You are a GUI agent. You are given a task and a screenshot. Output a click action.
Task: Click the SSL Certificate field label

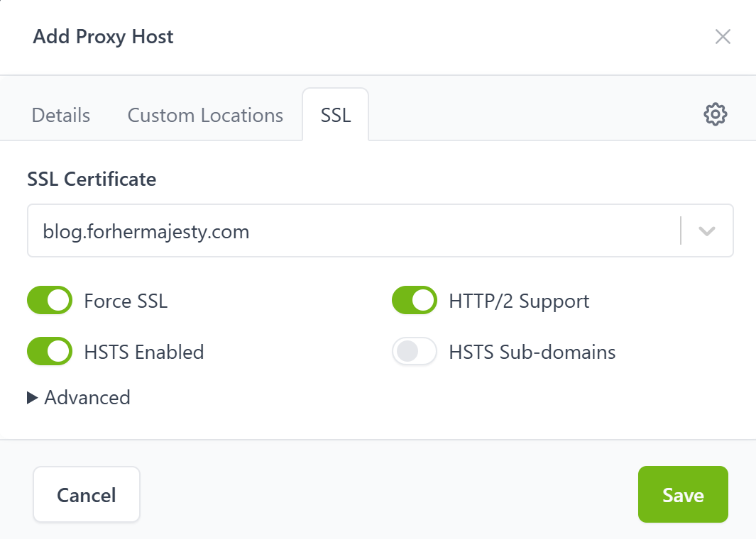click(x=92, y=179)
